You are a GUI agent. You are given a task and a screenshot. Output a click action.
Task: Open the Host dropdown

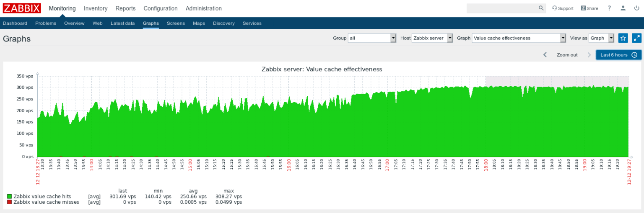click(432, 38)
